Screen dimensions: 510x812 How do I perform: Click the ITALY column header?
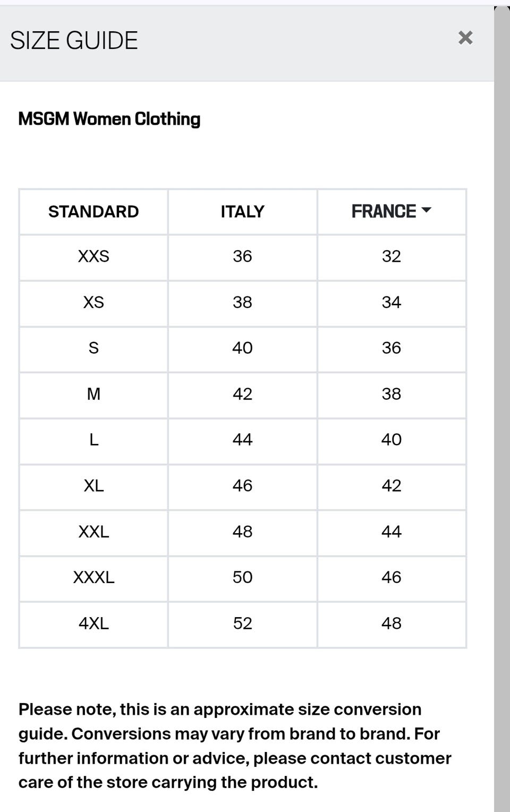(x=242, y=211)
